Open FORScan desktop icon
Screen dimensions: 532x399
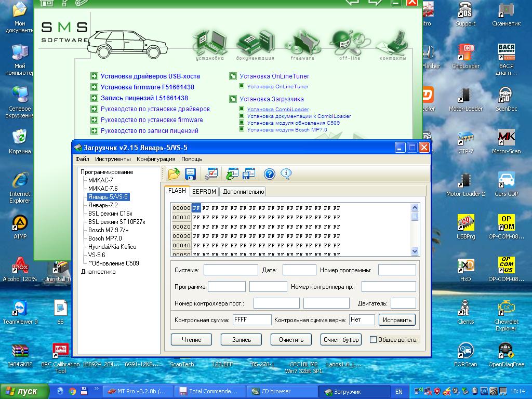point(465,354)
